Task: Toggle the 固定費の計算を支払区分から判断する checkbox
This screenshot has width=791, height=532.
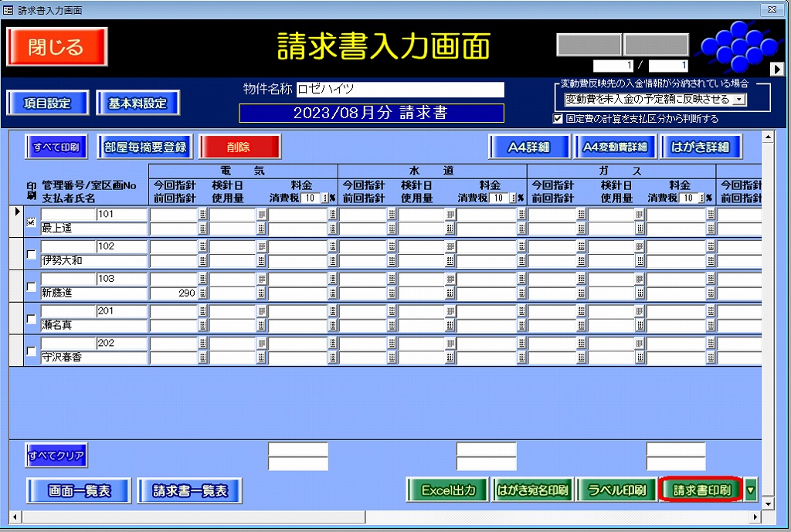Action: tap(558, 119)
